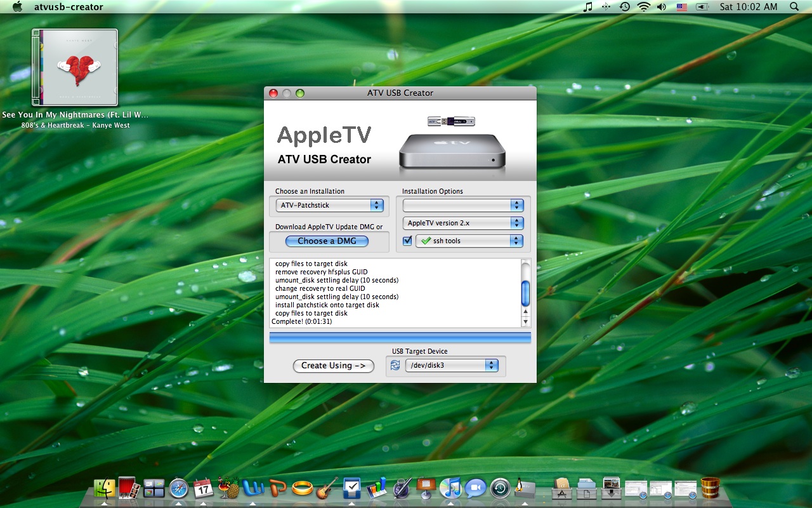Image resolution: width=812 pixels, height=508 pixels.
Task: Open the ATV-Patchstick installation dropdown
Action: (330, 205)
